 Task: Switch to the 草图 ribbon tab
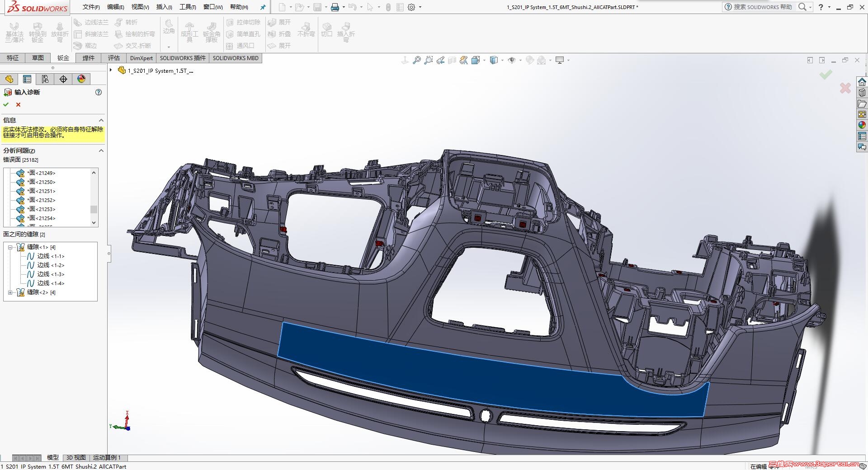point(38,58)
